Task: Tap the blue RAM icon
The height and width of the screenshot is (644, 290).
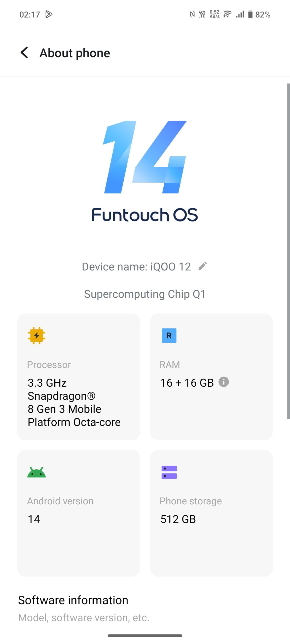Action: [169, 335]
